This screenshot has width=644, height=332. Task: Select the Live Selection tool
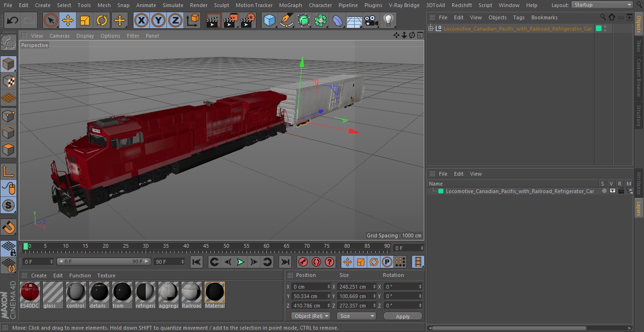[x=51, y=20]
